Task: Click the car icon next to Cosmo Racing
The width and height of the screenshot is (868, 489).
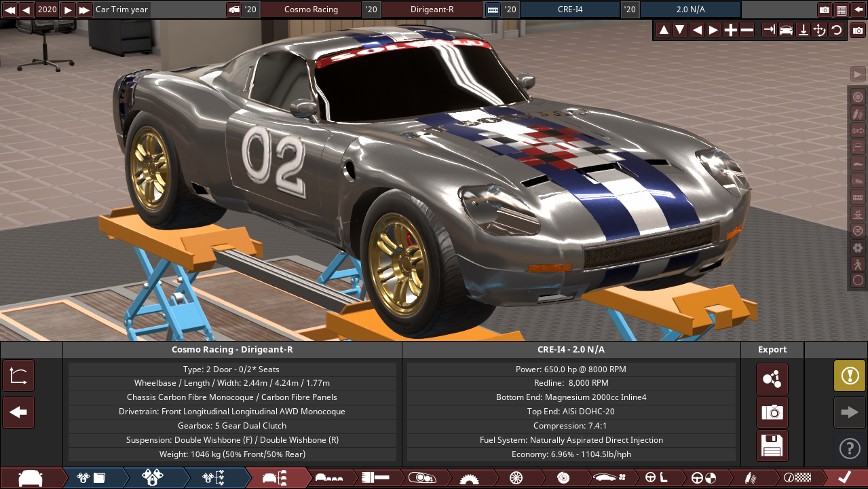Action: click(233, 10)
